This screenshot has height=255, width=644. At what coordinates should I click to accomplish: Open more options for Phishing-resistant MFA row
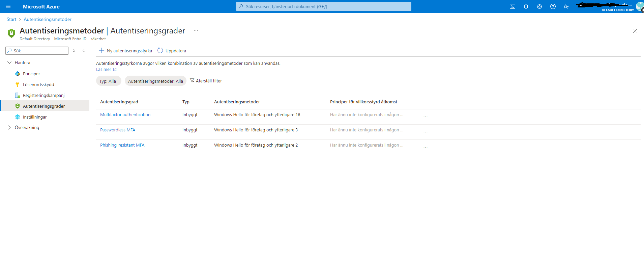426,147
